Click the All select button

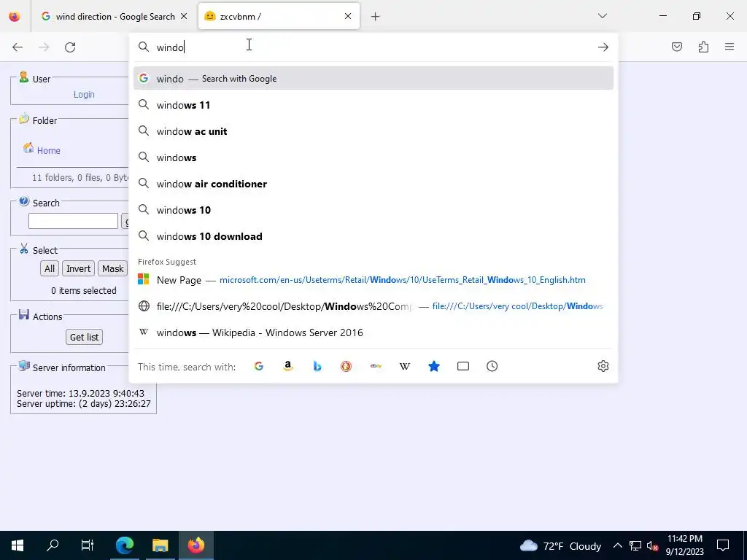(50, 268)
